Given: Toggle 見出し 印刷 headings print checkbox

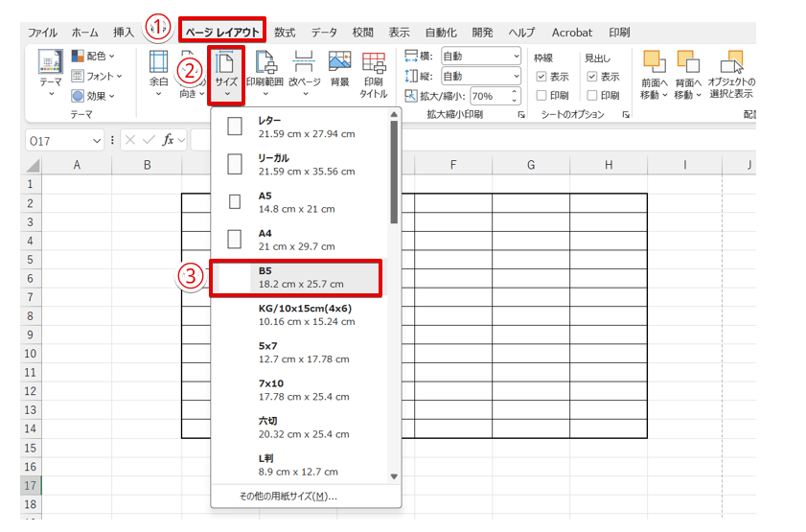Looking at the screenshot, I should [x=592, y=95].
